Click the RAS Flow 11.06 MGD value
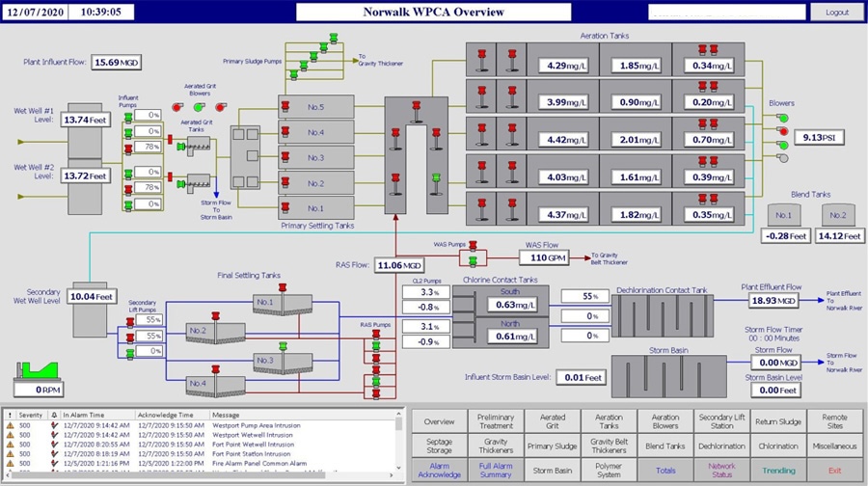Viewport: 868px width, 486px height. click(x=398, y=265)
